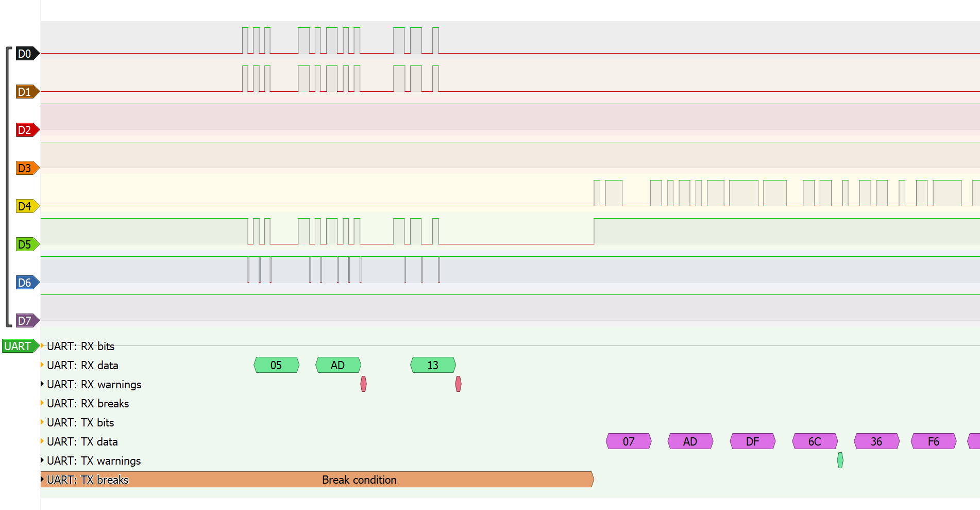Toggle the D1 channel label
Screen dimensions: 980x510
pos(25,91)
